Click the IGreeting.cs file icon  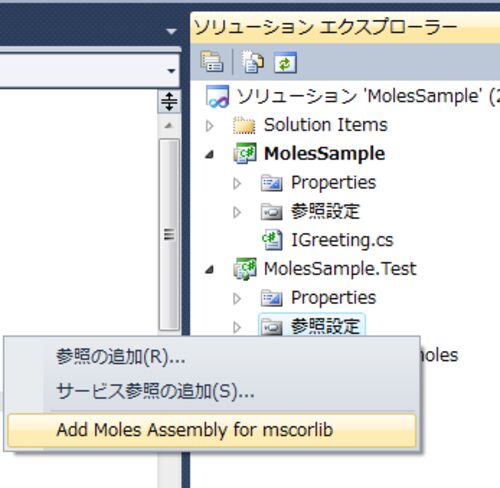[x=272, y=240]
